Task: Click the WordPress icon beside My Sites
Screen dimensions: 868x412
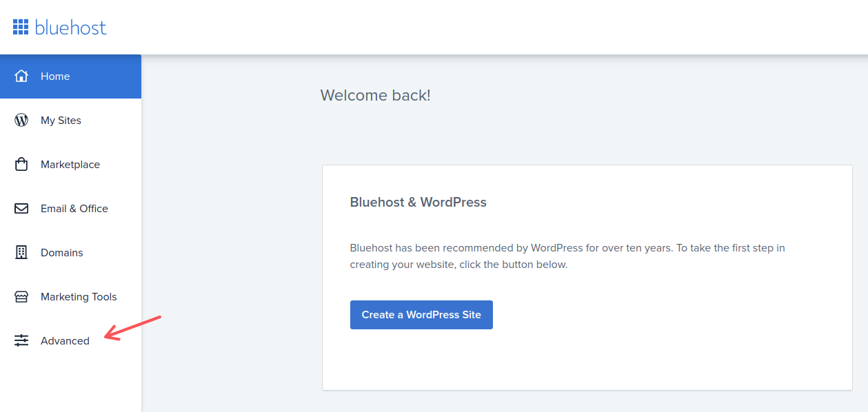Action: click(21, 120)
